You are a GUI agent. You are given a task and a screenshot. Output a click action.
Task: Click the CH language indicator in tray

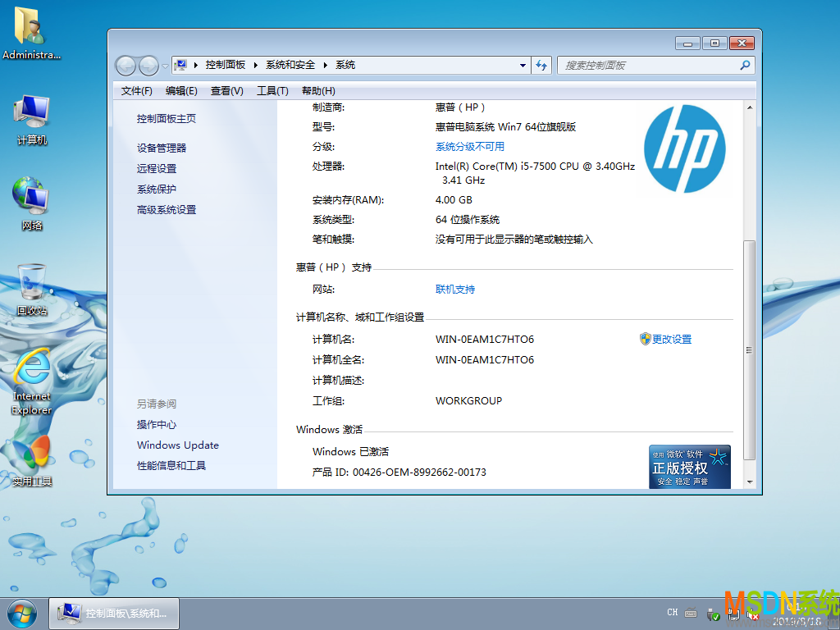coord(673,612)
